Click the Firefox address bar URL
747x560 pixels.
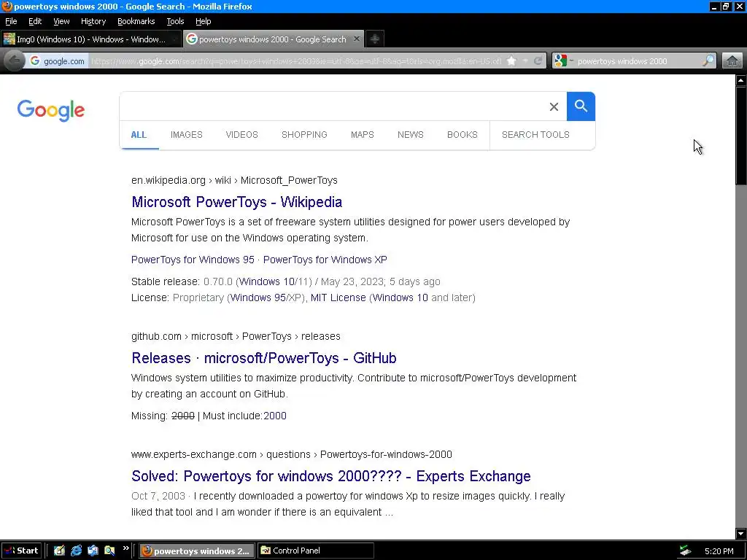coord(296,61)
